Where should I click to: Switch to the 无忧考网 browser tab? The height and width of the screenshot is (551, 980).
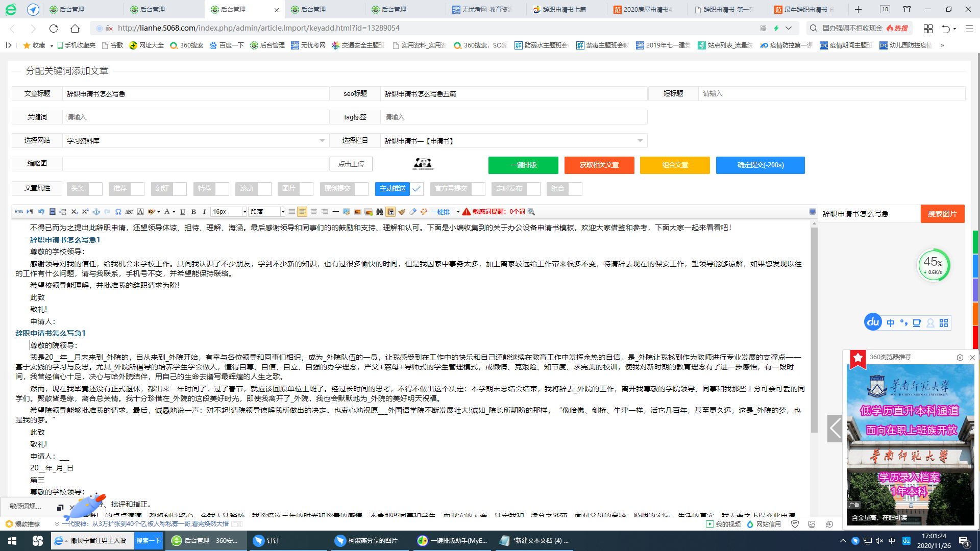click(x=477, y=9)
